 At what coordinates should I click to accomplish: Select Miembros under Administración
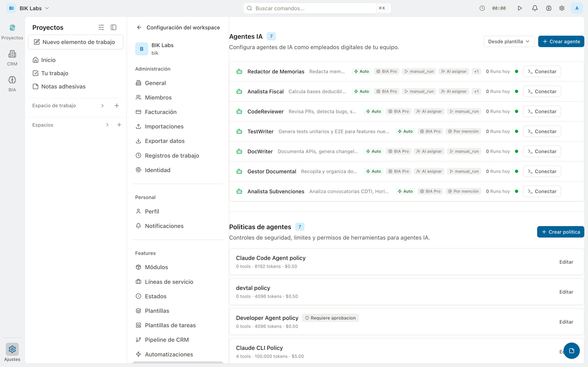pyautogui.click(x=158, y=97)
